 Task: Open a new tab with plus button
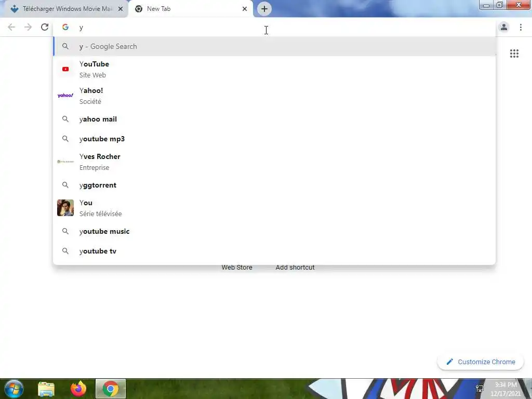(x=264, y=9)
